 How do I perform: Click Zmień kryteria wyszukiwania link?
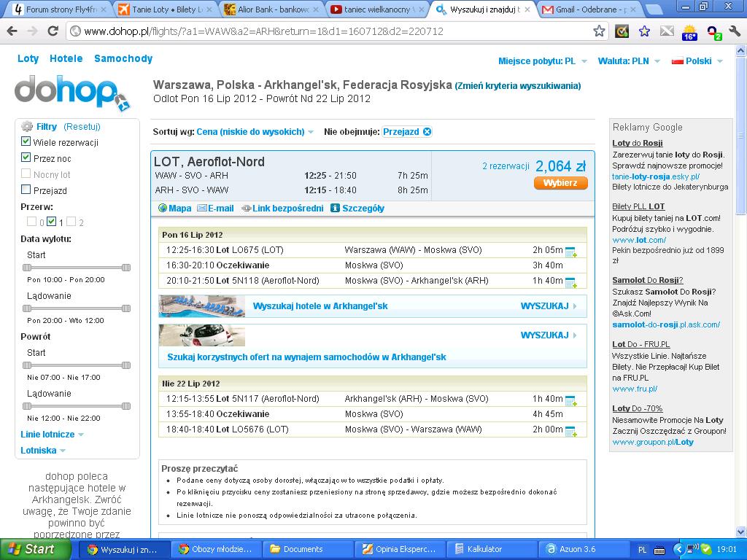pos(518,86)
